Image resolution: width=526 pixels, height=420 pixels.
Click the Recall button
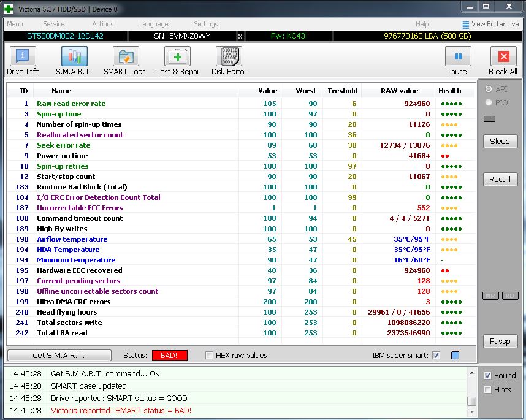click(500, 180)
